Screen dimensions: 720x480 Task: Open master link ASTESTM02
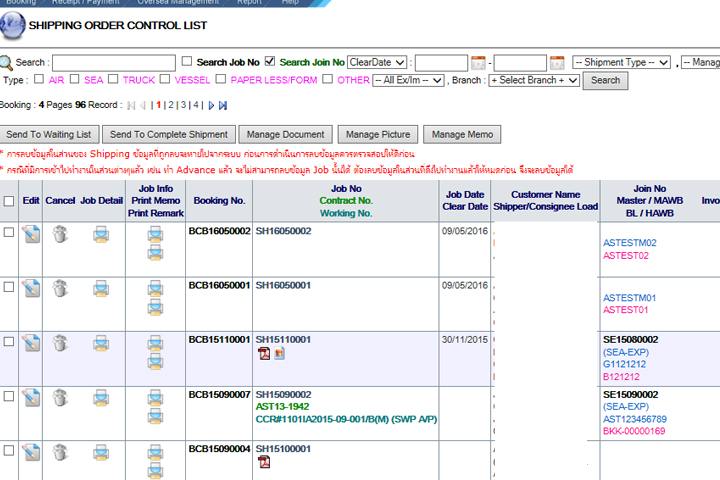tap(630, 243)
